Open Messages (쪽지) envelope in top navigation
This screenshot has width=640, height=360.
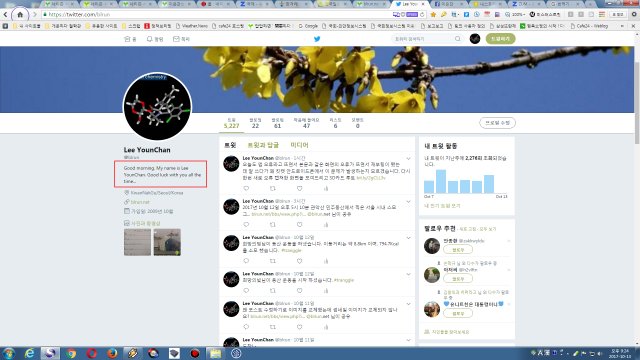click(x=181, y=39)
